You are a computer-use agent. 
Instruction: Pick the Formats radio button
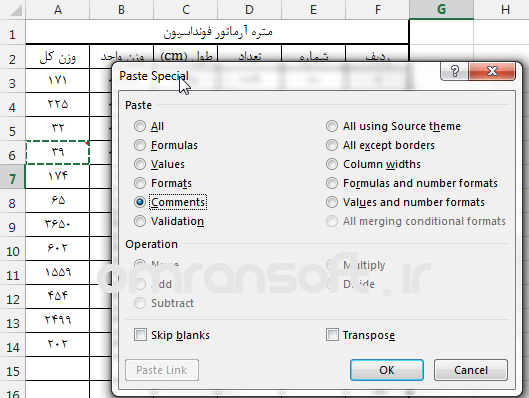click(140, 183)
